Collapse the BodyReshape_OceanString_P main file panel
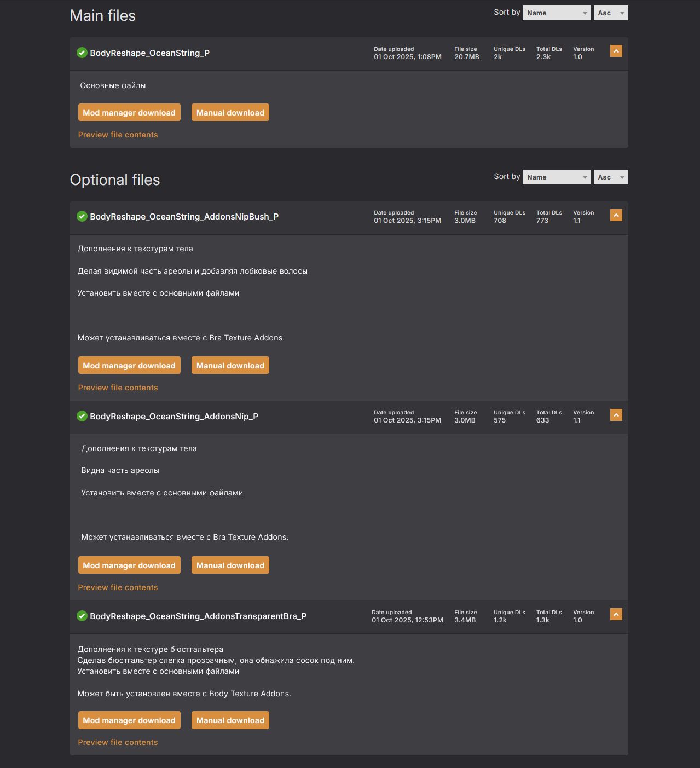The height and width of the screenshot is (768, 700). coord(616,51)
